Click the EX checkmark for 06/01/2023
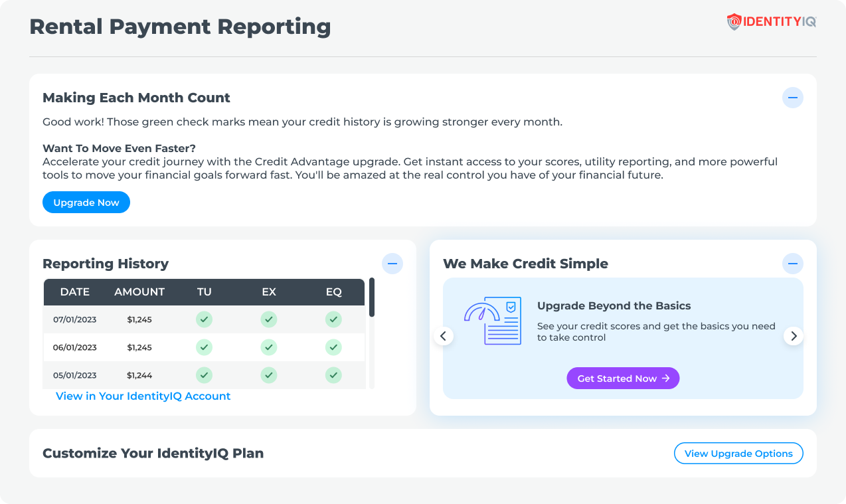This screenshot has width=846, height=504. [x=268, y=347]
